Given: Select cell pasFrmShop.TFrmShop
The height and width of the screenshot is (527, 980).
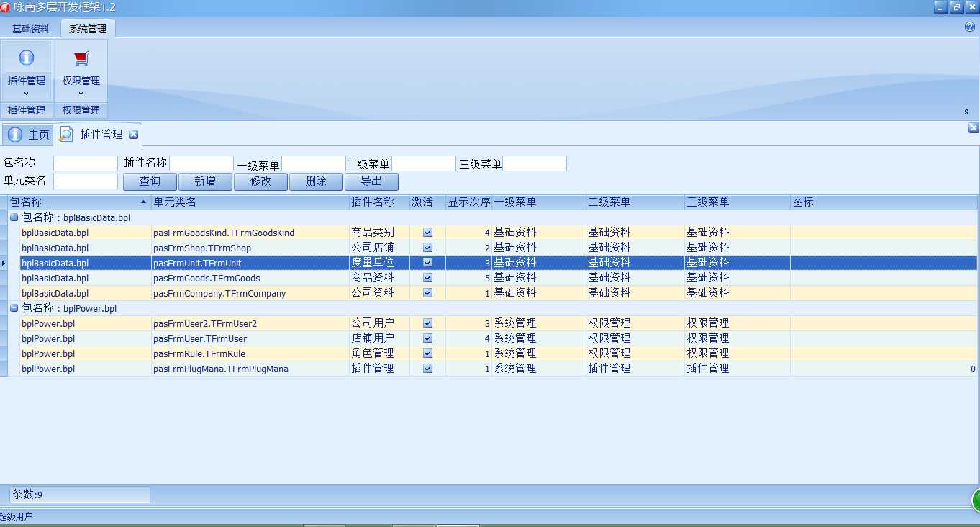Looking at the screenshot, I should click(250, 248).
